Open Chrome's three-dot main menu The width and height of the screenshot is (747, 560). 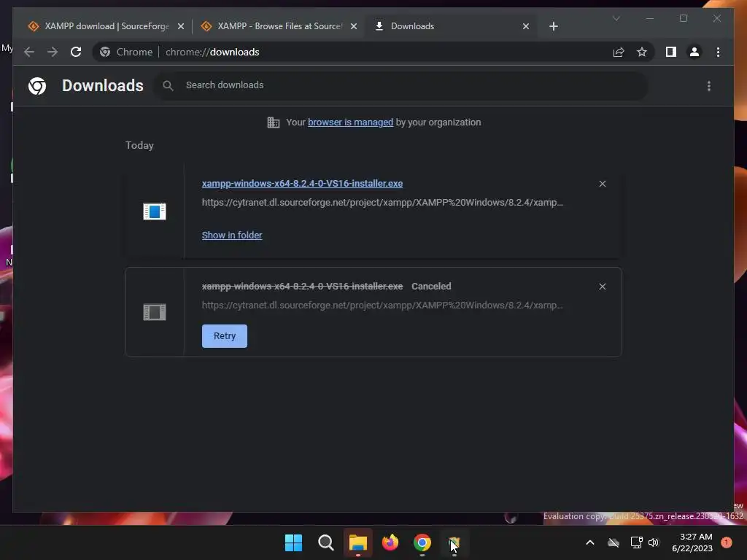click(x=718, y=52)
